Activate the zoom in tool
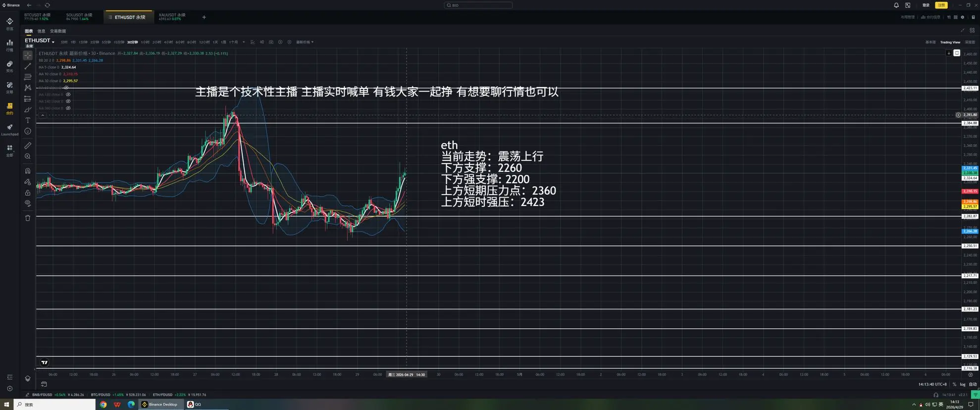Screen dimensions: 980x410 coord(28,156)
